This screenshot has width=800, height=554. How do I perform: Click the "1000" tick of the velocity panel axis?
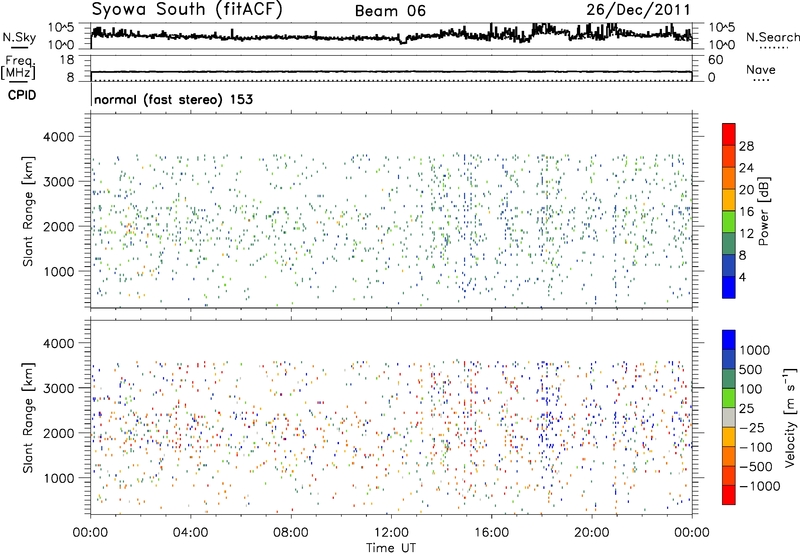point(58,478)
